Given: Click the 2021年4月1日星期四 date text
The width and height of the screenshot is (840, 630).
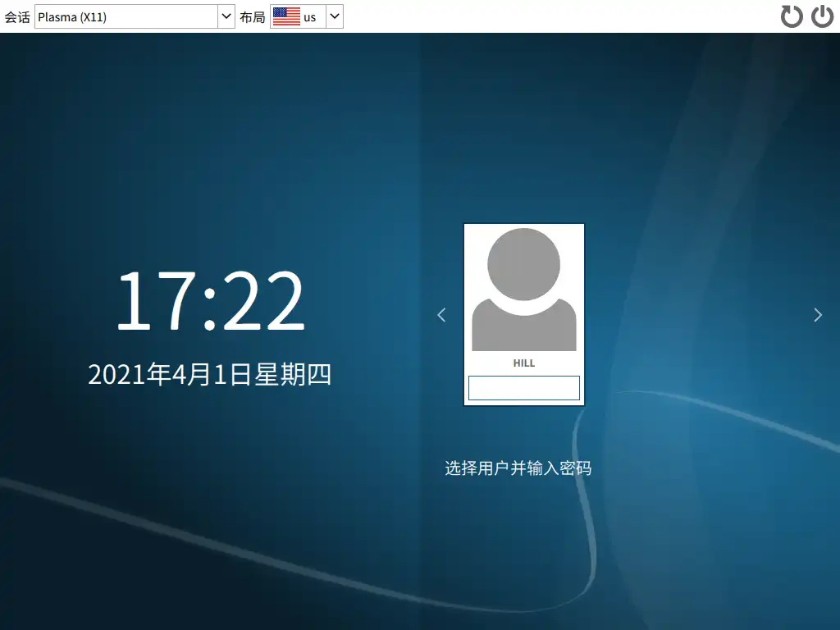Looking at the screenshot, I should [210, 375].
